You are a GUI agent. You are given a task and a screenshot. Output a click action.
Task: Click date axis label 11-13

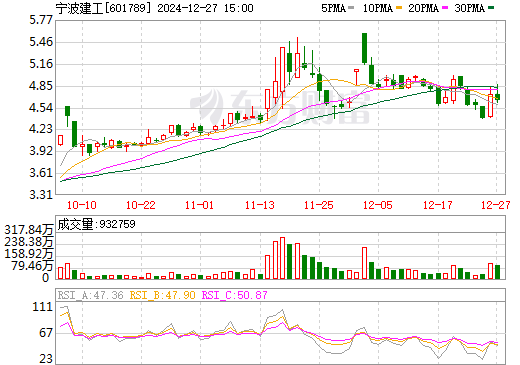(260, 205)
